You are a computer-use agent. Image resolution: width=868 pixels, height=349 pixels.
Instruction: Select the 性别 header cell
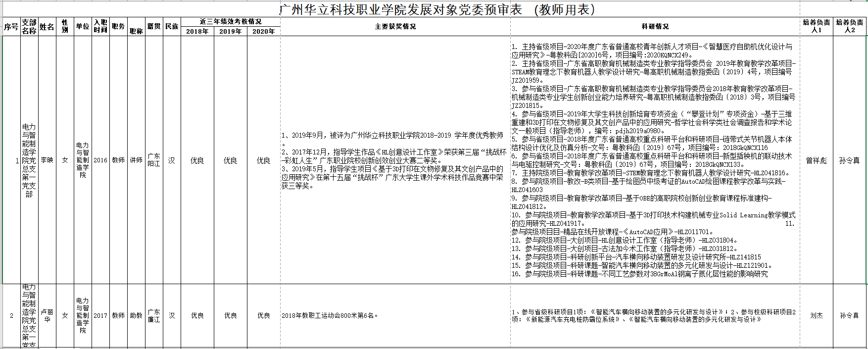click(65, 27)
